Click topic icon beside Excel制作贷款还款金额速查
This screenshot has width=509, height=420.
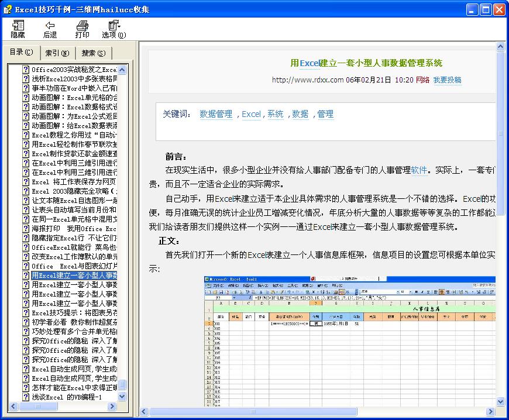(x=26, y=153)
